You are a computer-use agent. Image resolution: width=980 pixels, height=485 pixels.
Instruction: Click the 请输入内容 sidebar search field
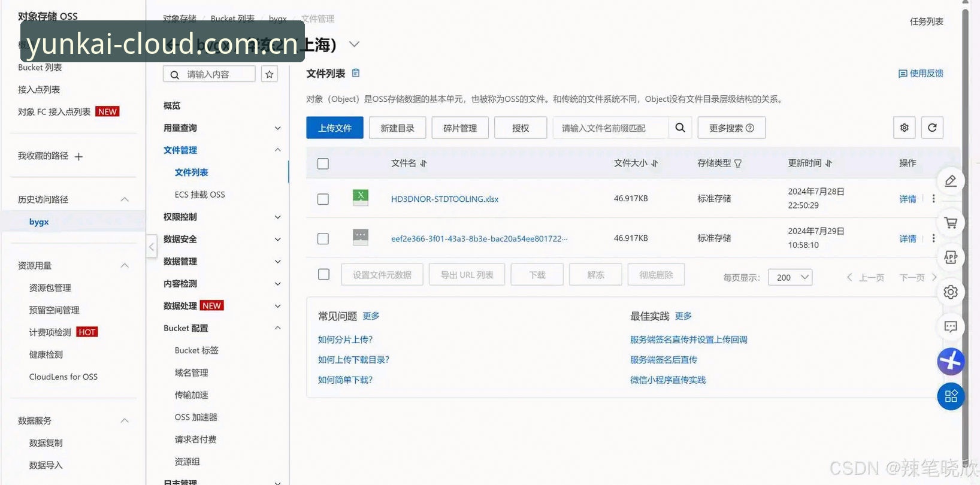(209, 74)
